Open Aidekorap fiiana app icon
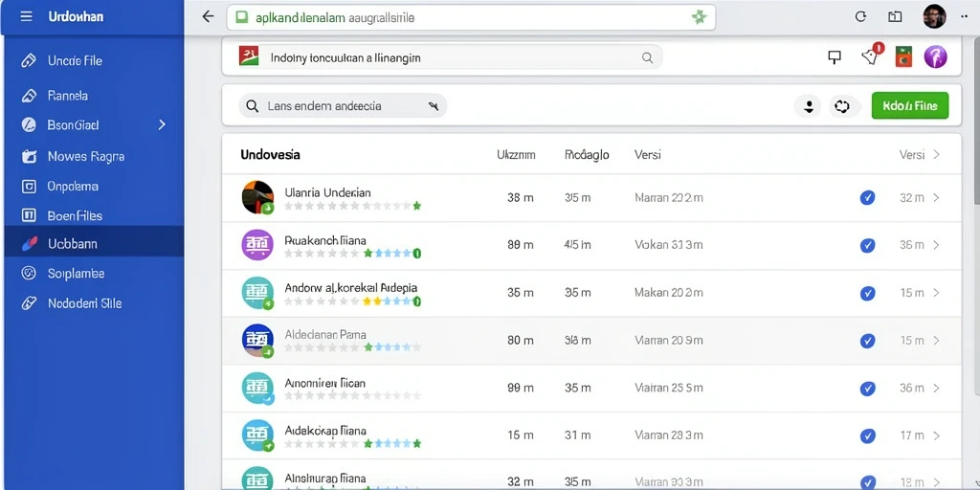This screenshot has width=980, height=490. (x=257, y=435)
